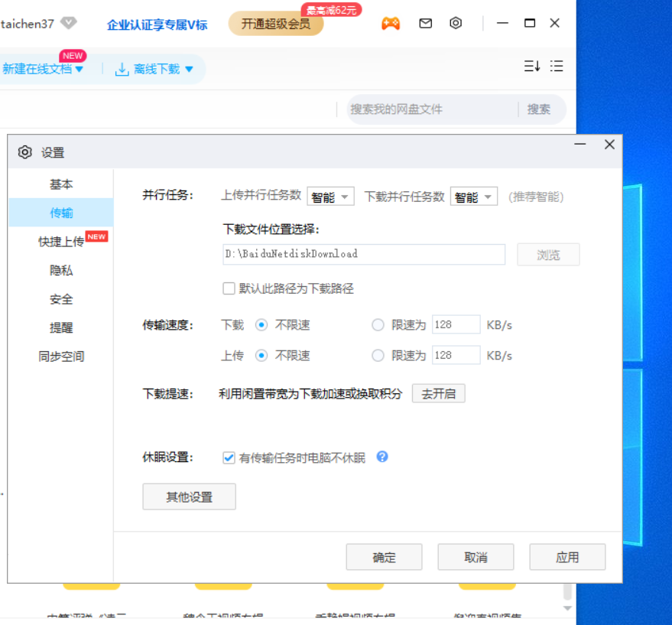672x625 pixels.
Task: Open main window settings hexagon icon
Action: coord(456,23)
